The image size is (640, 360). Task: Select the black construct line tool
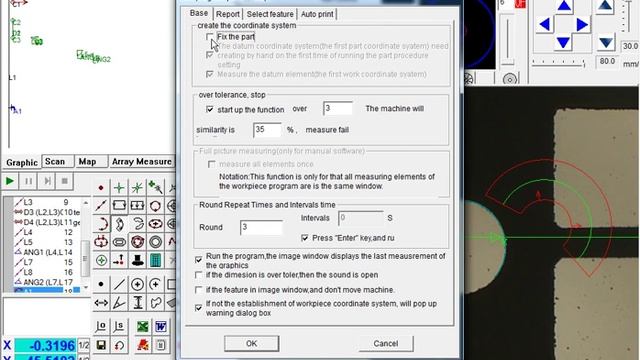119,284
